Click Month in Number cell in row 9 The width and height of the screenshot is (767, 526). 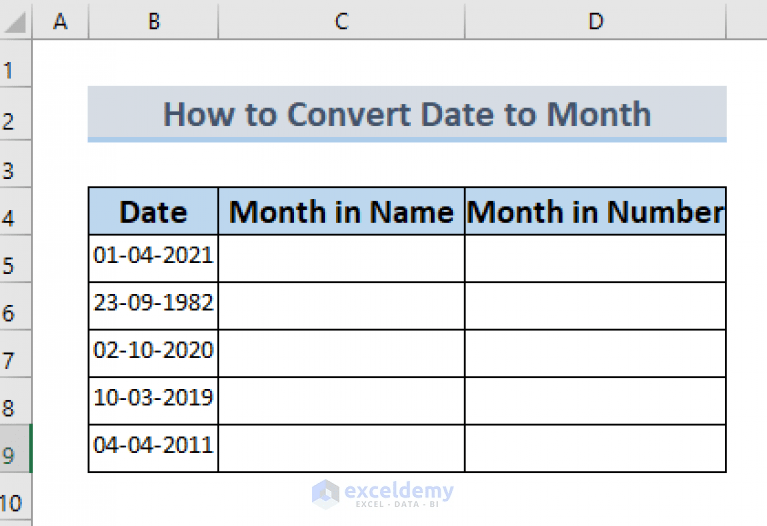tap(595, 449)
